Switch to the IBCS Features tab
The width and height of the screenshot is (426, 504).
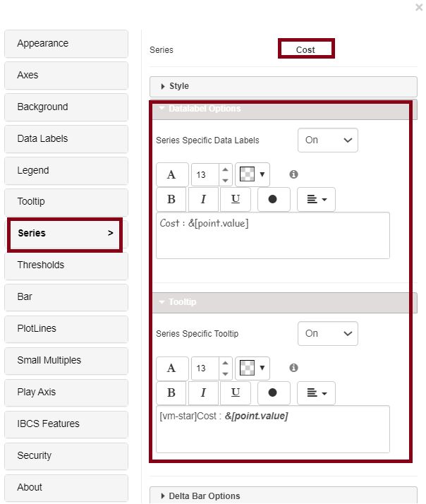[x=66, y=424]
